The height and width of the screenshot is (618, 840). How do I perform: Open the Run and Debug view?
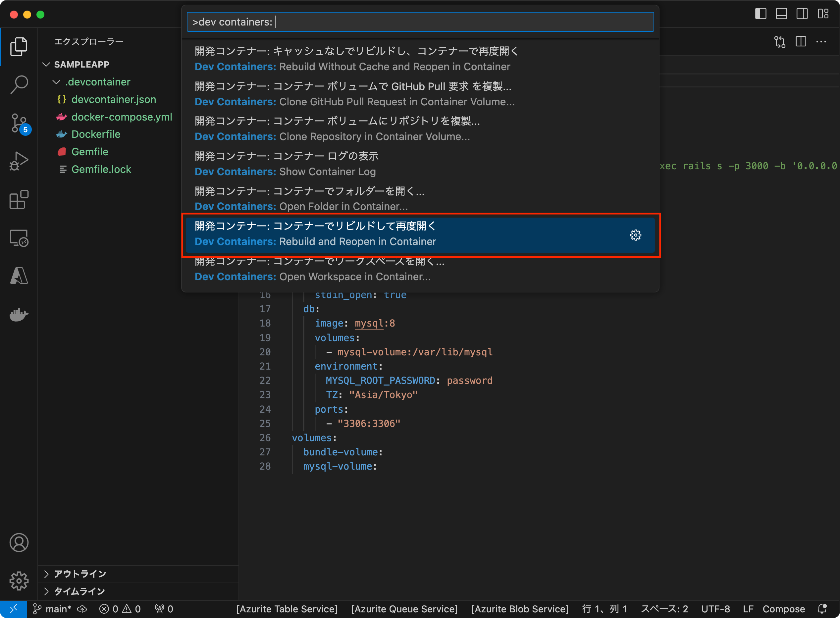click(19, 161)
